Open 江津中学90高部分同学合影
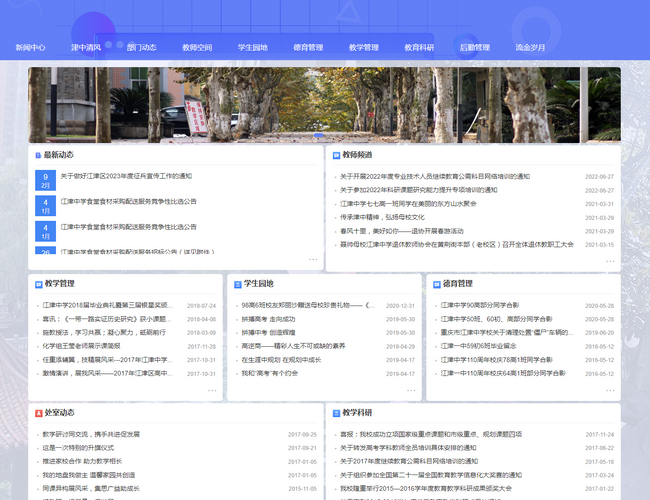650x500 pixels. coord(479,305)
